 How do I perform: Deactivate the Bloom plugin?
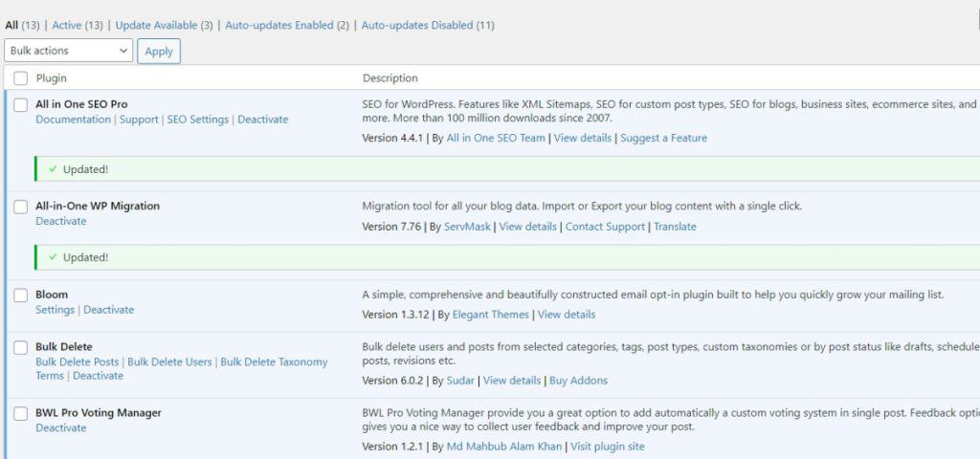pos(109,310)
